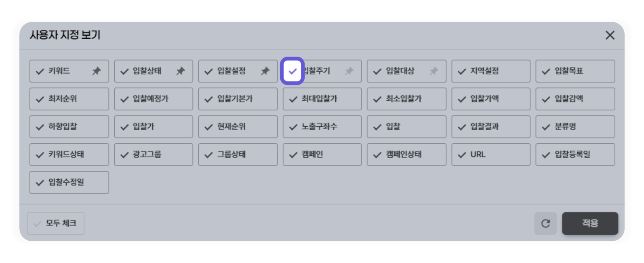This screenshot has height=263, width=644.
Task: Unpin the 입찰상태 column pin icon
Action: pos(181,71)
